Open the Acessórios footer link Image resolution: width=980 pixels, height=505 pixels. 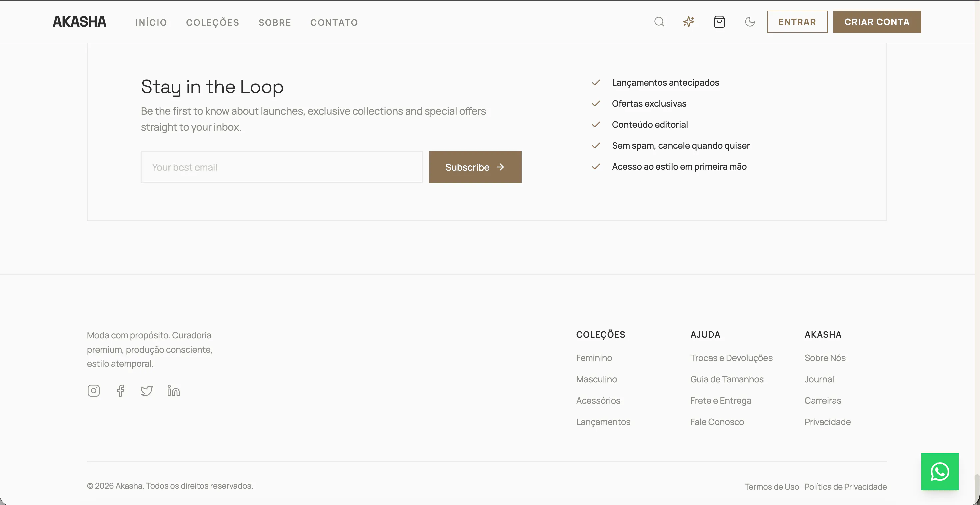click(x=598, y=400)
